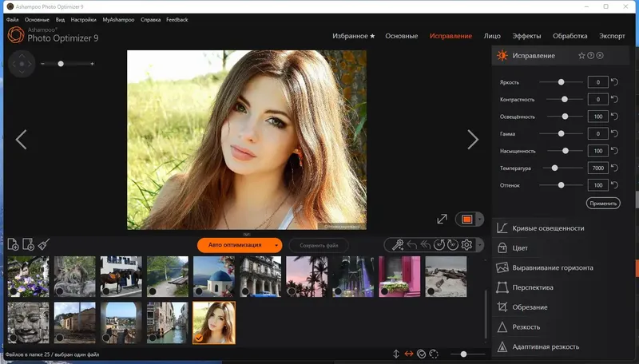Click the Сохранить файл button
The width and height of the screenshot is (639, 364).
pyautogui.click(x=319, y=246)
